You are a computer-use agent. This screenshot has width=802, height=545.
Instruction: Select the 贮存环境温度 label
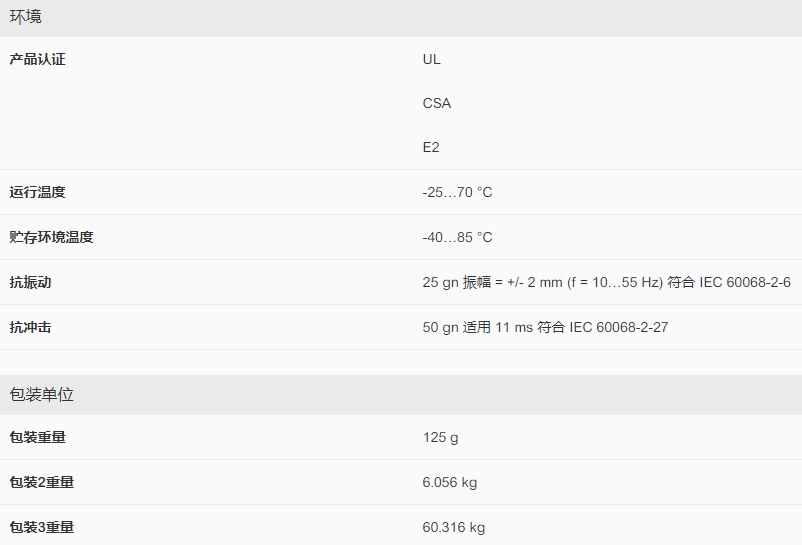click(x=51, y=237)
